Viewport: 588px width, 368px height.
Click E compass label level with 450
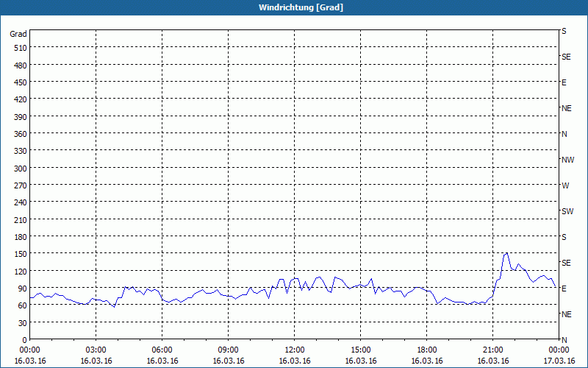pos(564,82)
